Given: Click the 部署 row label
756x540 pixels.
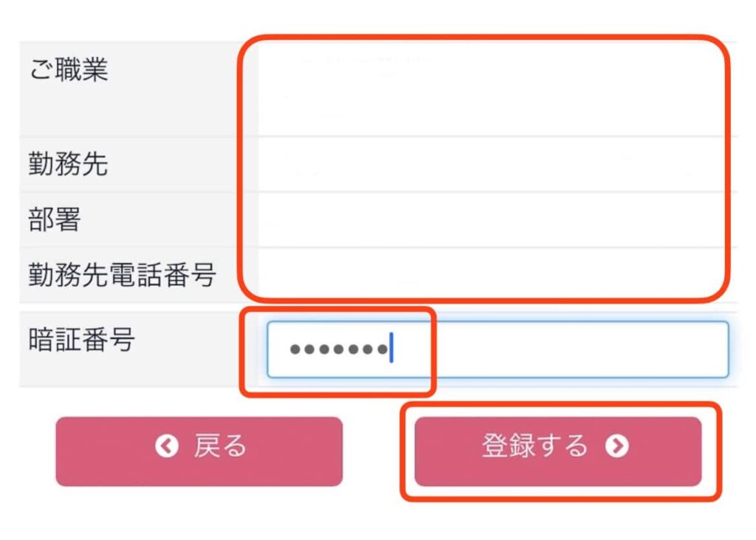Looking at the screenshot, I should pos(55,219).
